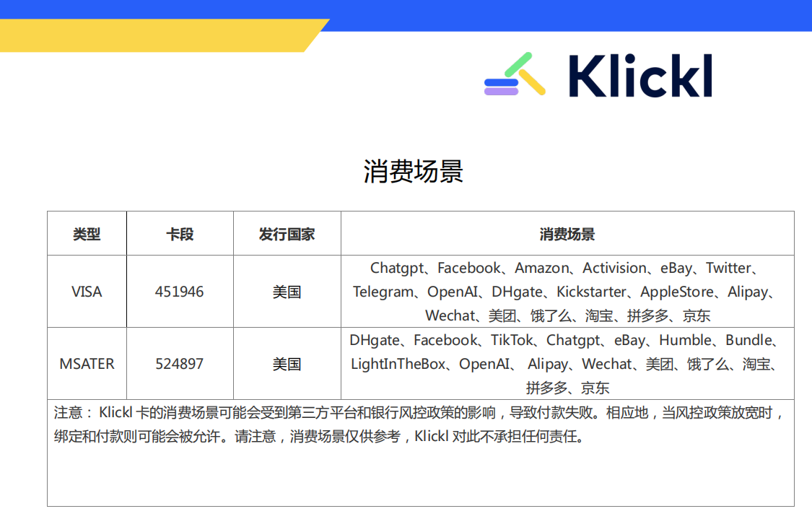This screenshot has width=812, height=532.
Task: Click the 消费场景 table column header
Action: pyautogui.click(x=567, y=234)
